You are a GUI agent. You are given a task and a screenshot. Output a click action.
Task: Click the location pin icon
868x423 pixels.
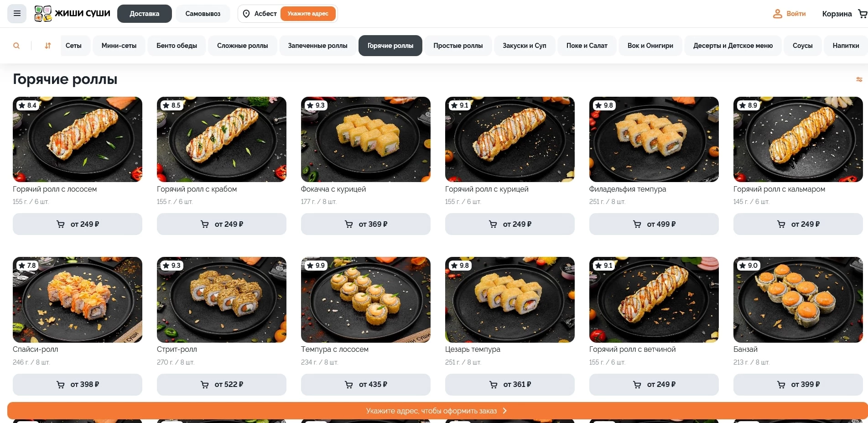tap(246, 14)
